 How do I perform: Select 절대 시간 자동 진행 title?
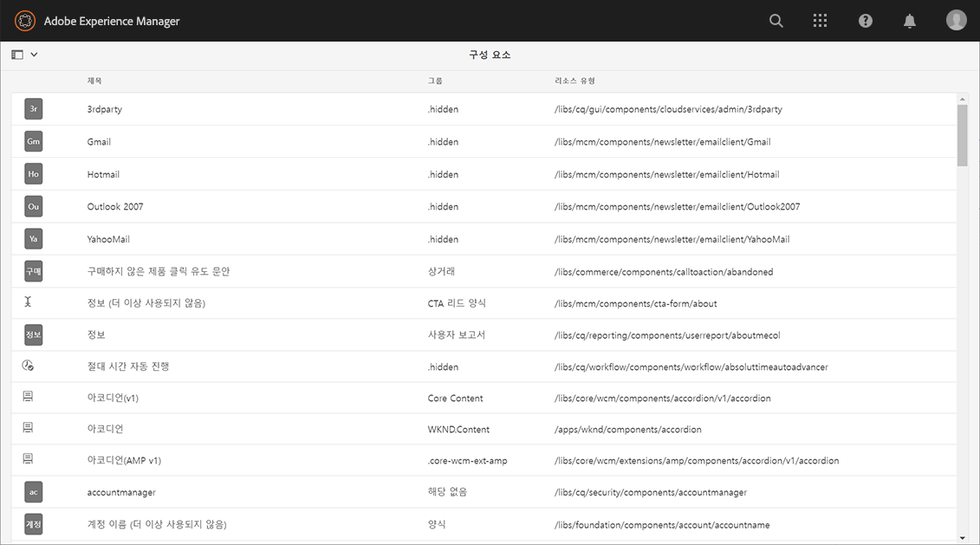tap(128, 367)
